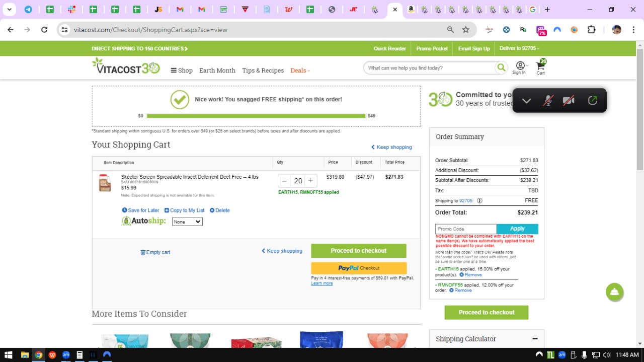Click the Promo Code input field
Screen dimensions: 644x362
click(x=466, y=229)
